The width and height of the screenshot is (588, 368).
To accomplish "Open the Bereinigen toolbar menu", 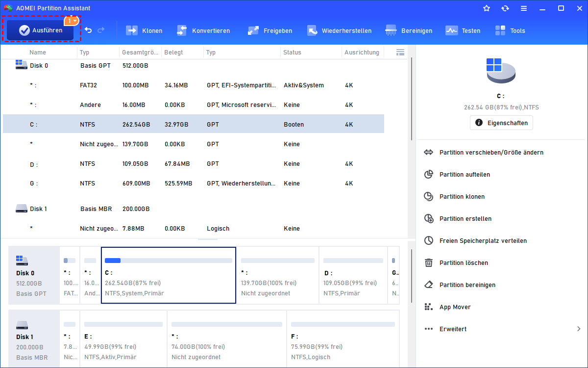I will [x=409, y=30].
